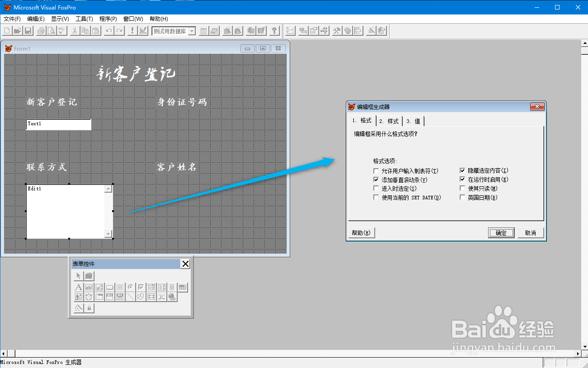Select the Page Frame control tool
Image resolution: width=588 pixels, height=368 pixels.
coord(99,297)
